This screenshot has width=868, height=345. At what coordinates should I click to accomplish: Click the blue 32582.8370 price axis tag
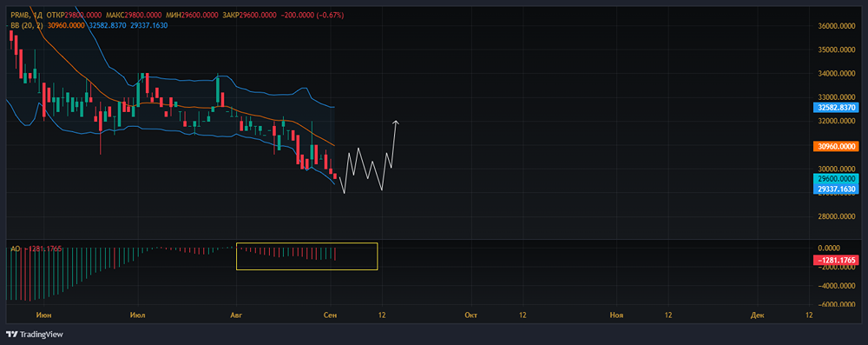click(x=836, y=108)
